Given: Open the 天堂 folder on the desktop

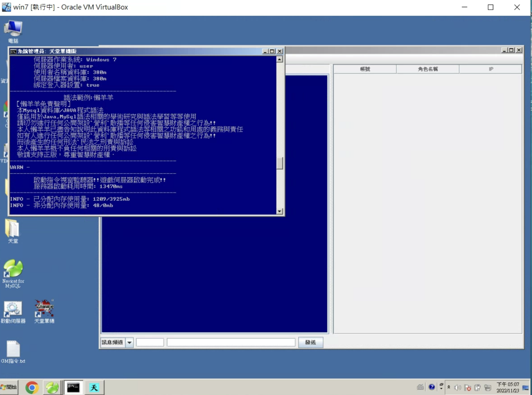Looking at the screenshot, I should 13,231.
